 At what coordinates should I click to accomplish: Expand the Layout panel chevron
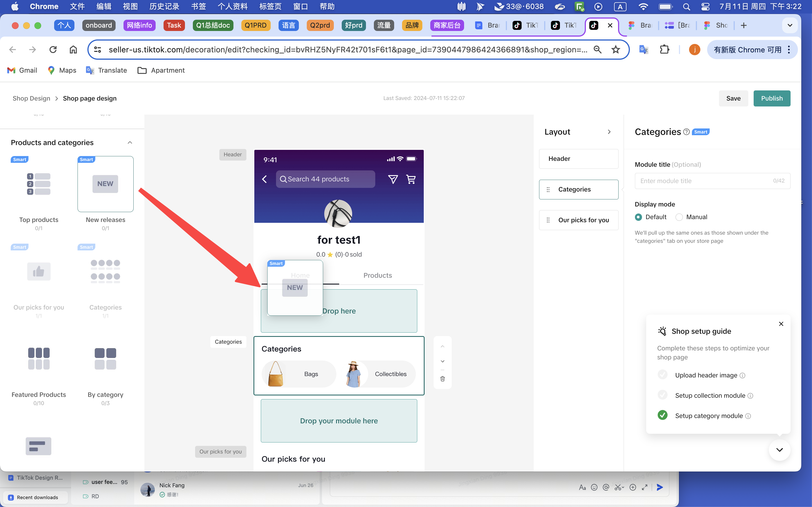tap(609, 132)
